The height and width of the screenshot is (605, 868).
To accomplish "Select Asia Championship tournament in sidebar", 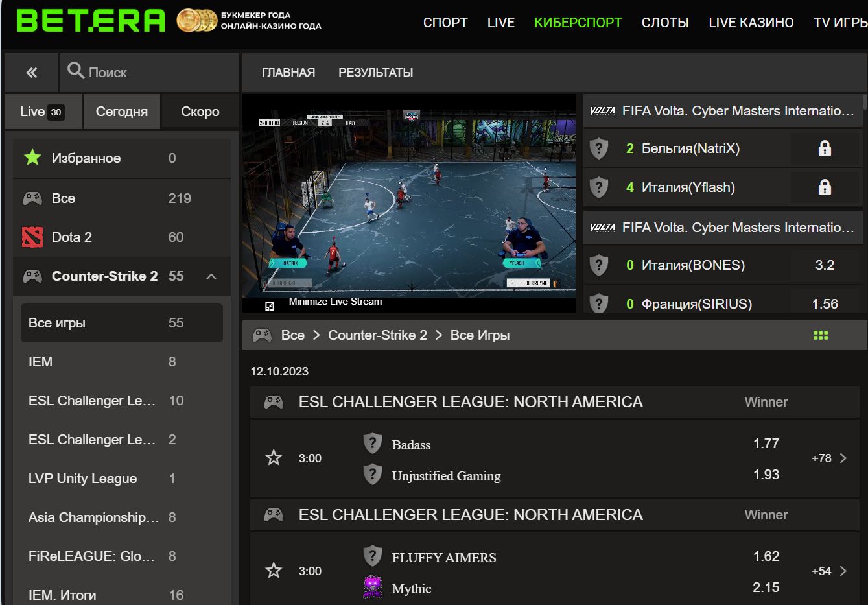I will (x=122, y=517).
